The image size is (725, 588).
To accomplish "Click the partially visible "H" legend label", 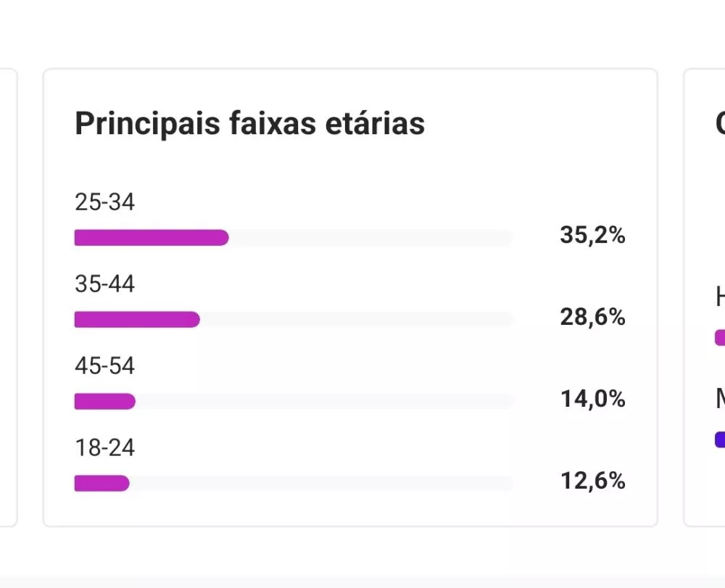I will [x=720, y=297].
